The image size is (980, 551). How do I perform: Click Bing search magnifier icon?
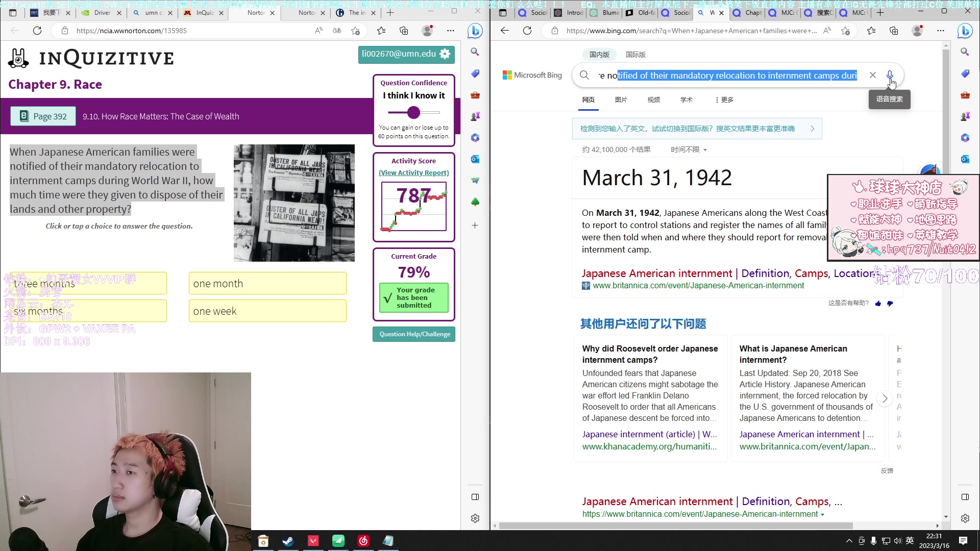584,75
